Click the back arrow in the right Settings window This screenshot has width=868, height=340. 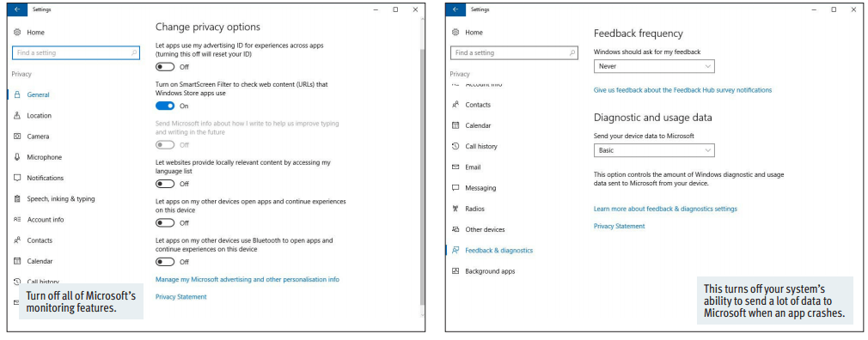click(x=455, y=9)
